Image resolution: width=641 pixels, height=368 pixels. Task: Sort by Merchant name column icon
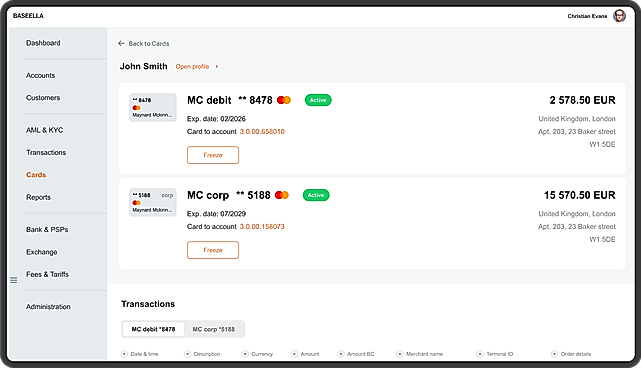click(399, 354)
